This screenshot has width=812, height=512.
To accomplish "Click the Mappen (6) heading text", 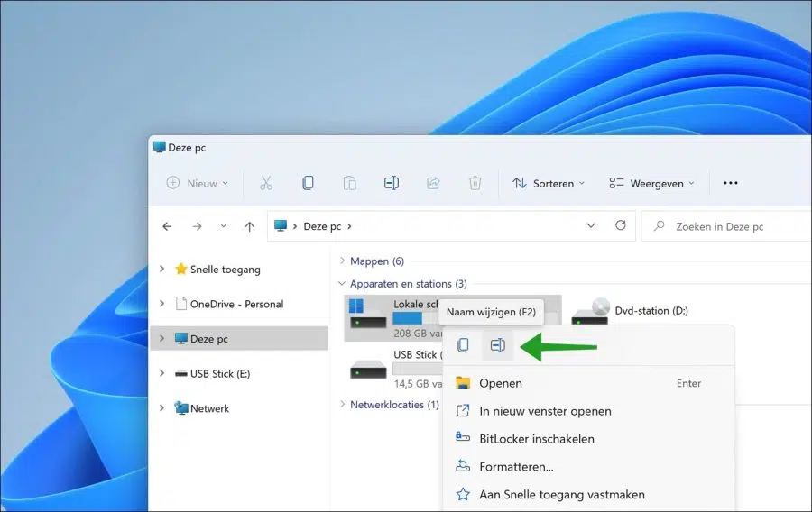I will click(377, 261).
